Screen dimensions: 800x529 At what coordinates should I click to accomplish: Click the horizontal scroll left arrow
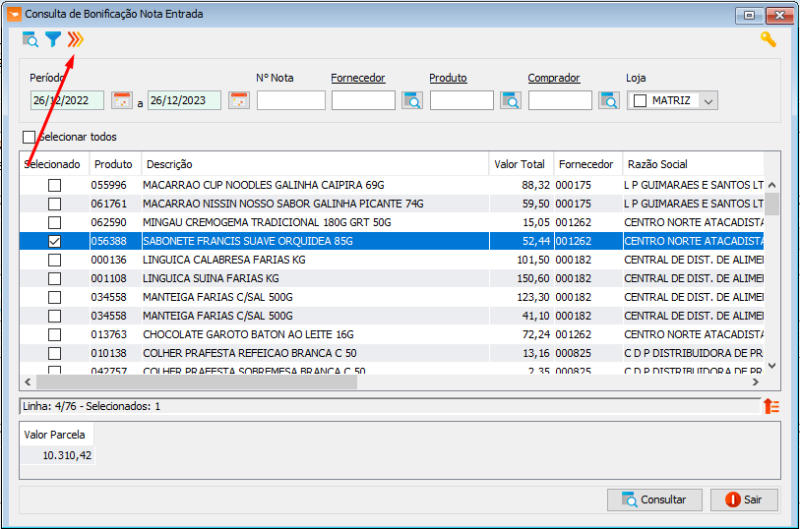(28, 382)
